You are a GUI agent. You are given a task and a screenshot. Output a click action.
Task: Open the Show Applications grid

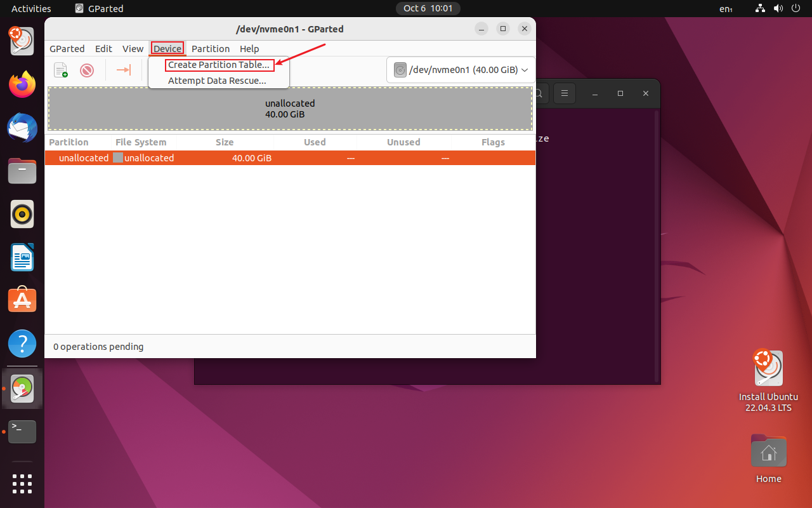pos(22,484)
